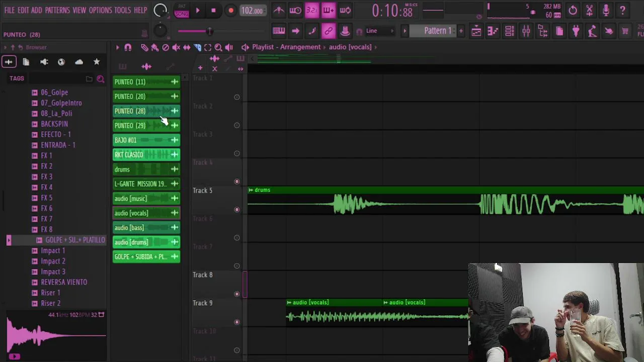Click the browser globe online tab icon
Screen dimensions: 644x362
[61, 62]
